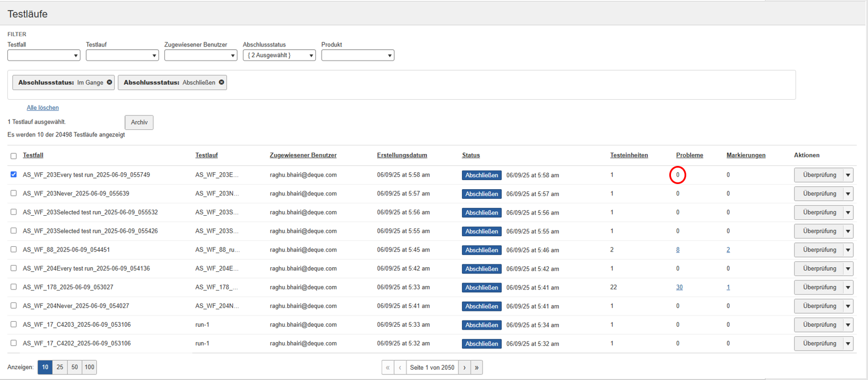Image resolution: width=868 pixels, height=380 pixels.
Task: Expand the Testfall filter dropdown
Action: (44, 55)
